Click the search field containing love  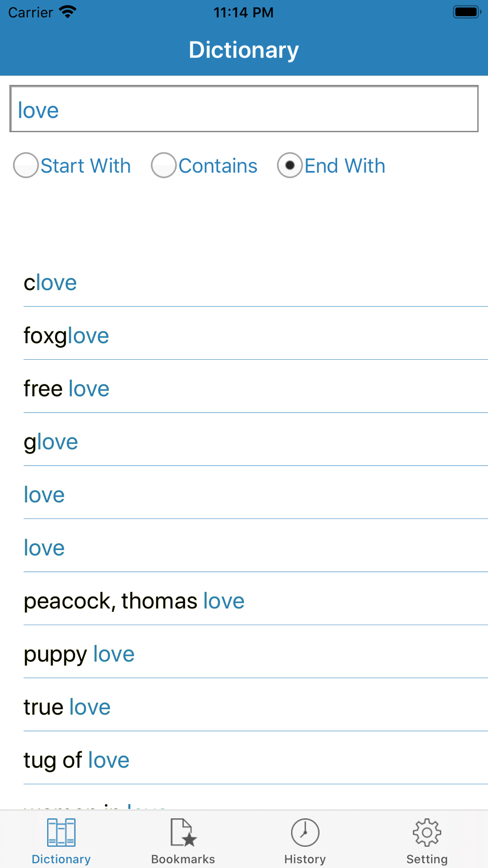244,109
